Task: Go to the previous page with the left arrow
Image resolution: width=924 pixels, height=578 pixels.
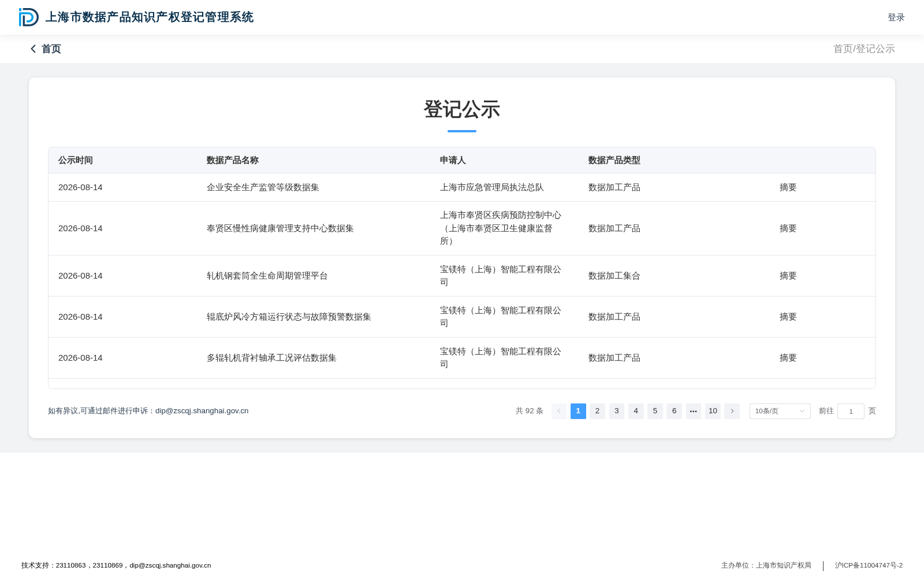Action: 559,411
